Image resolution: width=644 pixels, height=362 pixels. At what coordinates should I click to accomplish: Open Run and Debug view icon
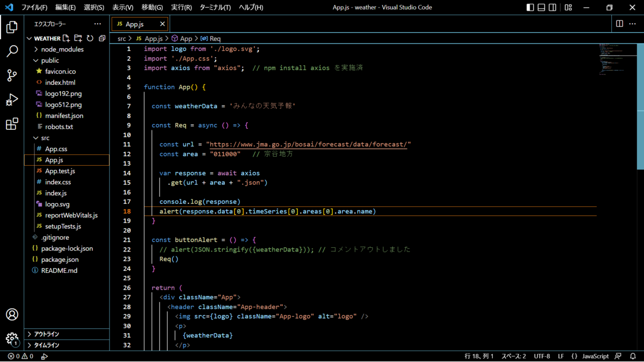(x=12, y=100)
